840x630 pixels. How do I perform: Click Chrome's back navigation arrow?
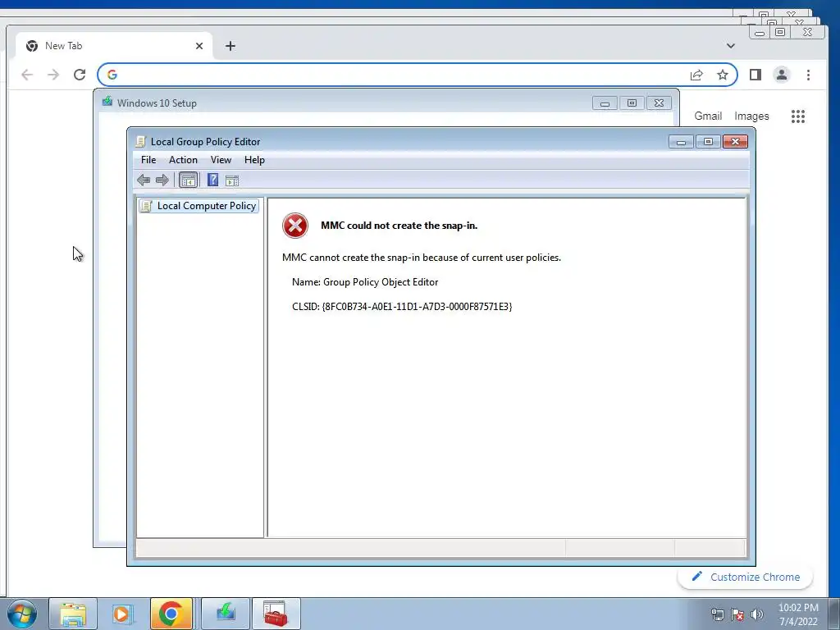coord(27,75)
